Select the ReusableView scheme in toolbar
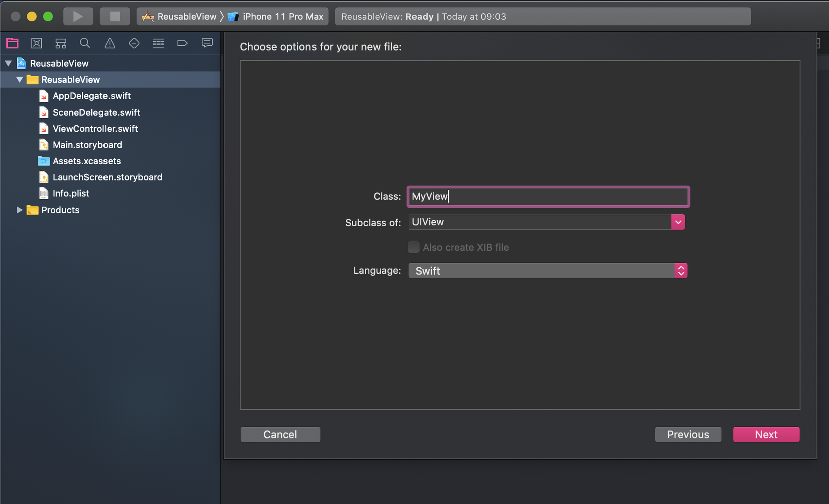The width and height of the screenshot is (829, 504). tap(179, 17)
